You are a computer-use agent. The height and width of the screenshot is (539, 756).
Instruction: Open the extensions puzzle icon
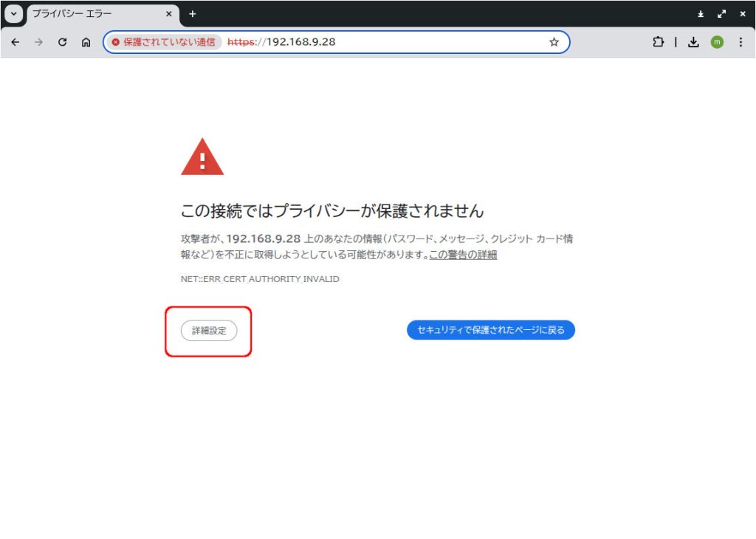(x=658, y=42)
